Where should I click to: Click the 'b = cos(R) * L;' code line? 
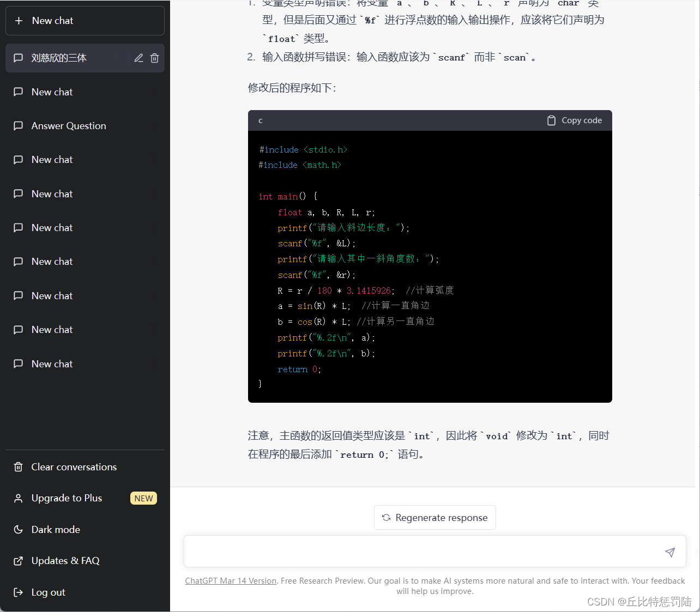coord(315,322)
